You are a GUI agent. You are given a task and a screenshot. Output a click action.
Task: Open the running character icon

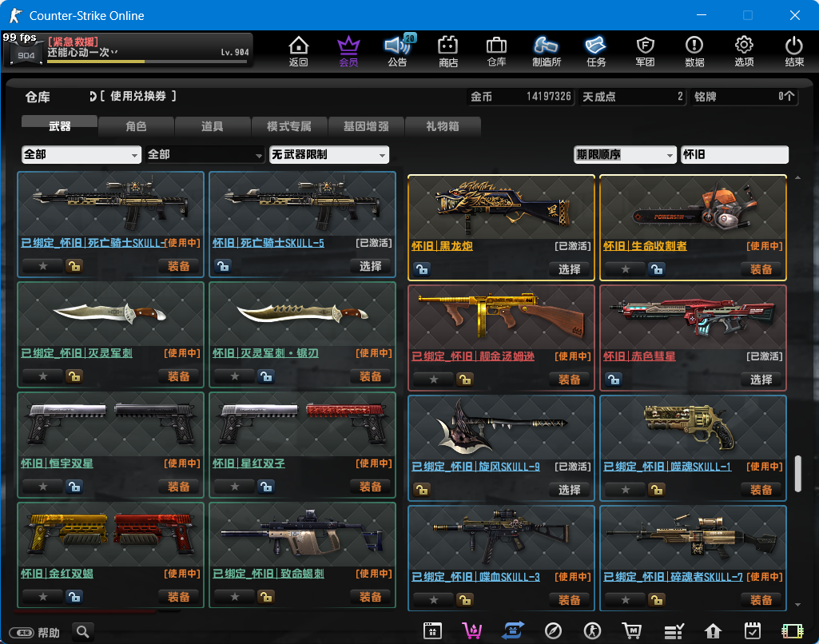pyautogui.click(x=592, y=631)
